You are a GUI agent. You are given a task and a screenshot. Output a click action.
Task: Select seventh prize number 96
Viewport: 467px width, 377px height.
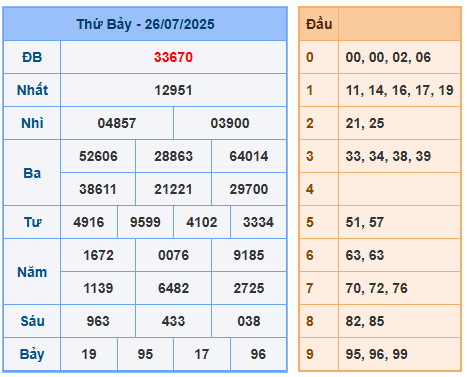(258, 354)
